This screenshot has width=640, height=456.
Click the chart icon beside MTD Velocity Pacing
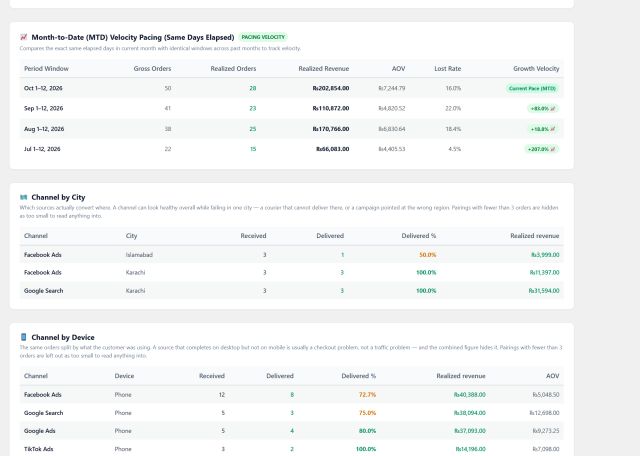coord(24,37)
